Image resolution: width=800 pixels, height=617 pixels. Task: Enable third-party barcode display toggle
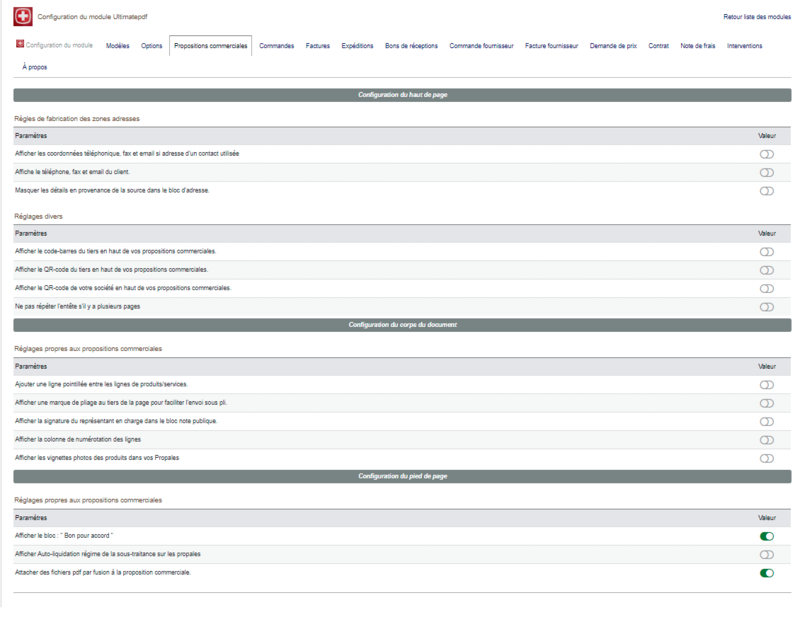tap(766, 252)
